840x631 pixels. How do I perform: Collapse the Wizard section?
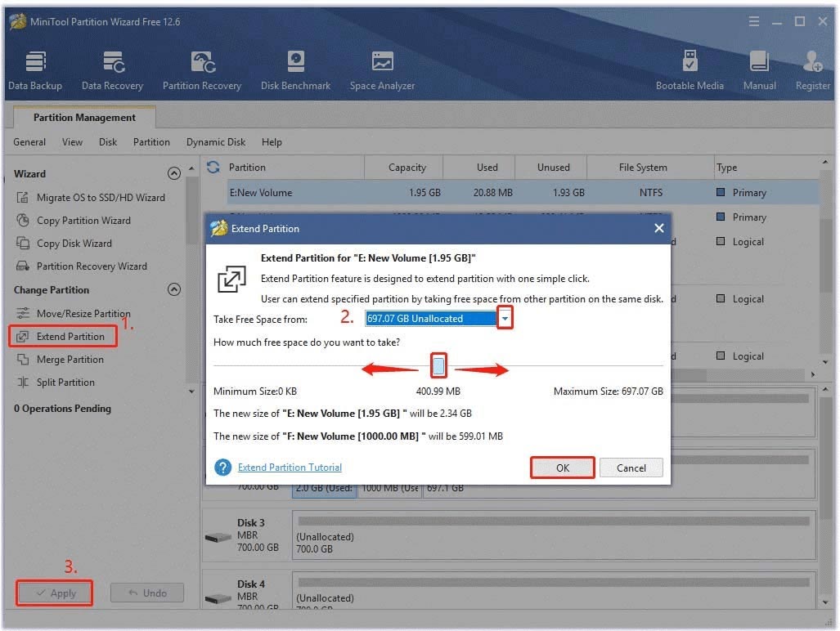click(173, 174)
